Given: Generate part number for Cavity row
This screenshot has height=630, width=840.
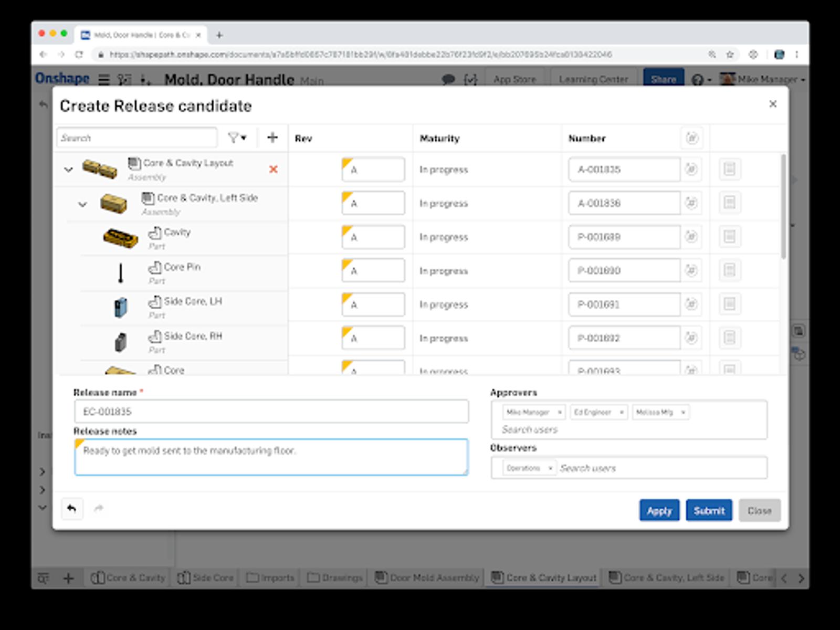Looking at the screenshot, I should tap(691, 237).
